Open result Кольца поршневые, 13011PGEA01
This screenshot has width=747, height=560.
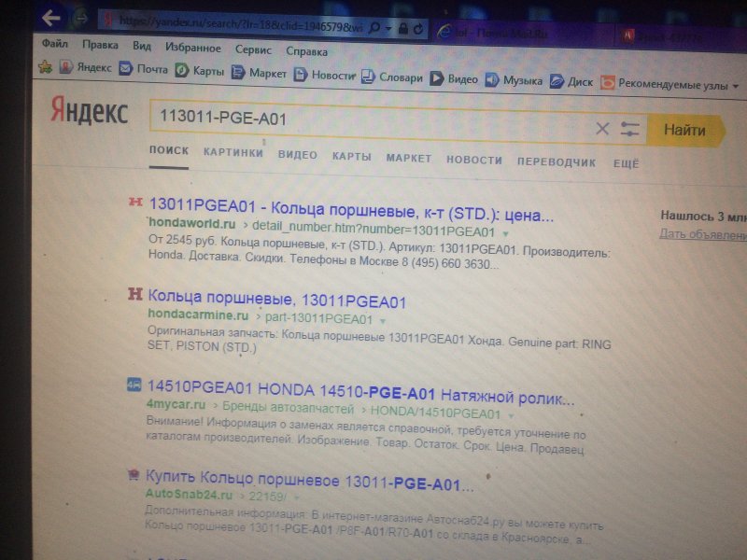(x=276, y=299)
